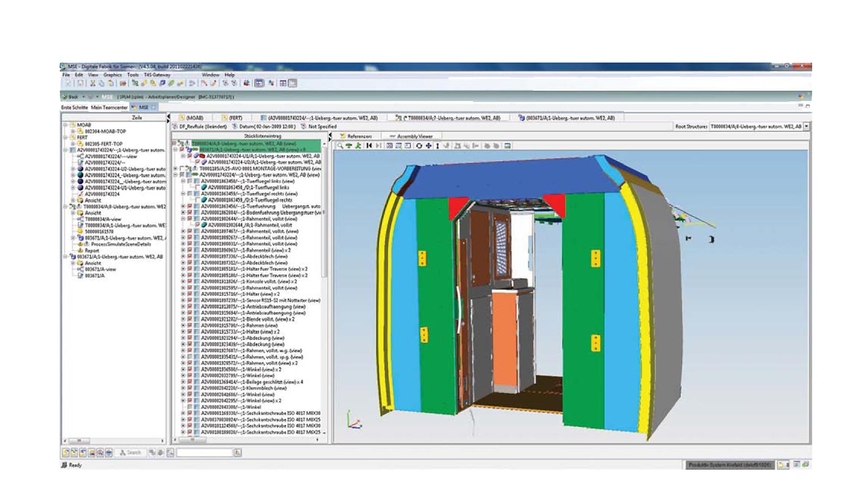Viewport: 868px width, 496px height.
Task: Open the dropdown arrow next to Back
Action: [83, 97]
